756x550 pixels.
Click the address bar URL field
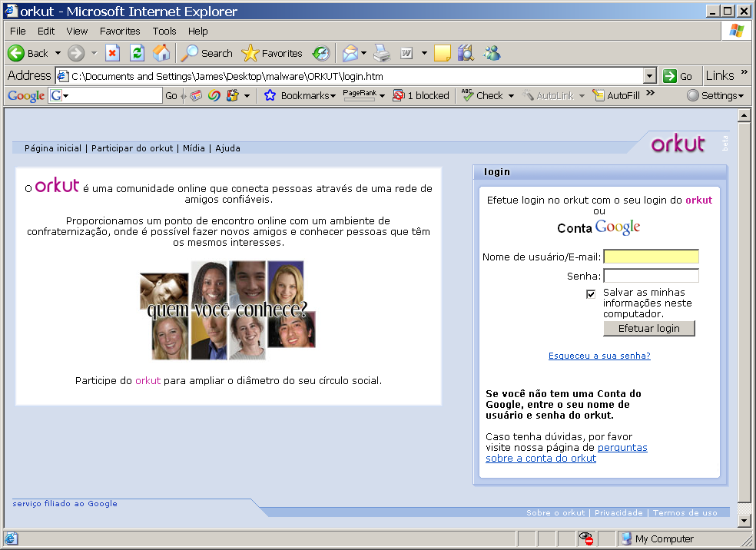coord(356,76)
